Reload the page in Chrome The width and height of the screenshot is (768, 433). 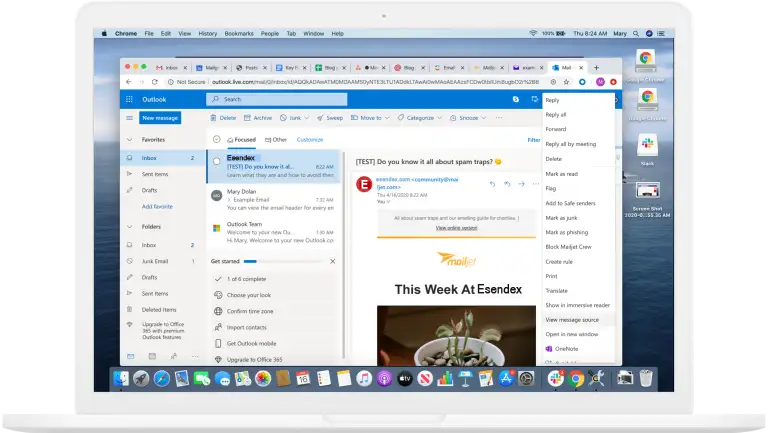tap(154, 82)
